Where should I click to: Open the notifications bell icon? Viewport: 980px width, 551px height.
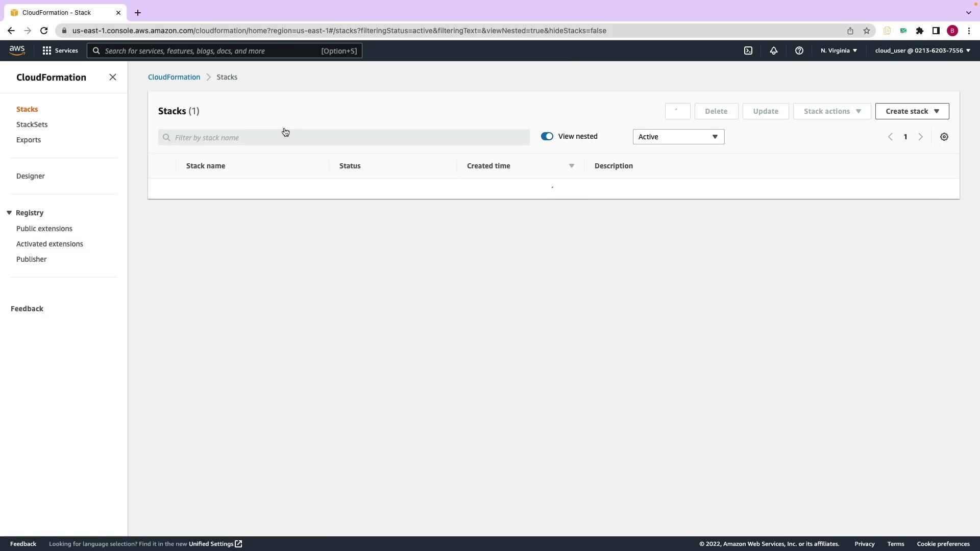774,51
